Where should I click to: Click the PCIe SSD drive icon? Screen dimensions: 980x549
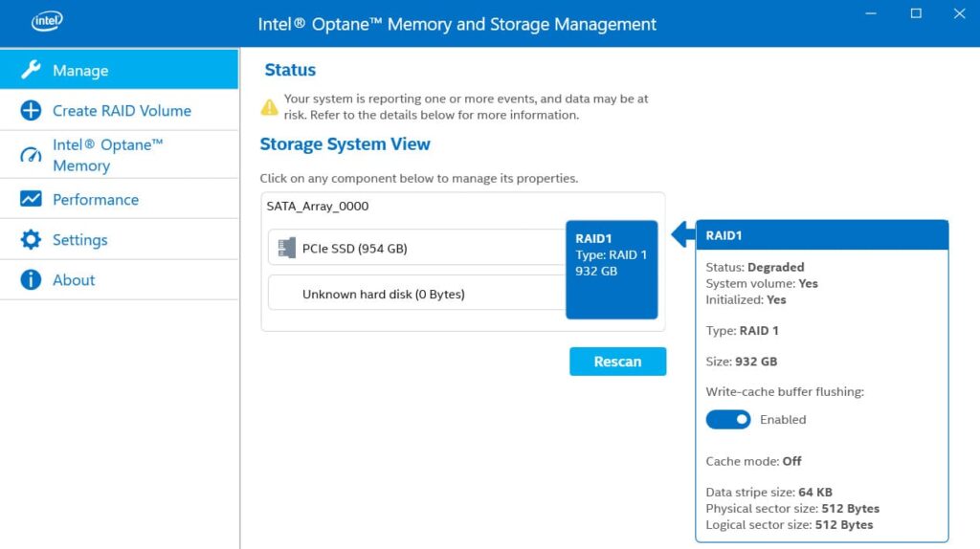click(x=286, y=249)
